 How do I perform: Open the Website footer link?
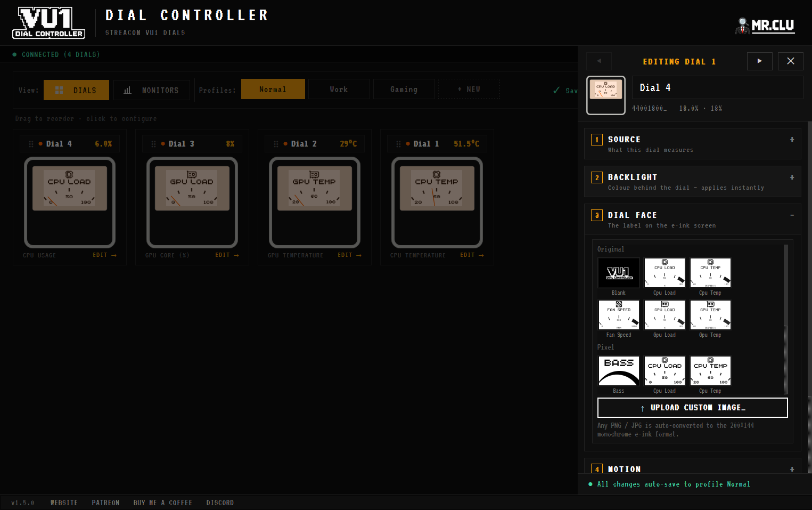point(64,503)
